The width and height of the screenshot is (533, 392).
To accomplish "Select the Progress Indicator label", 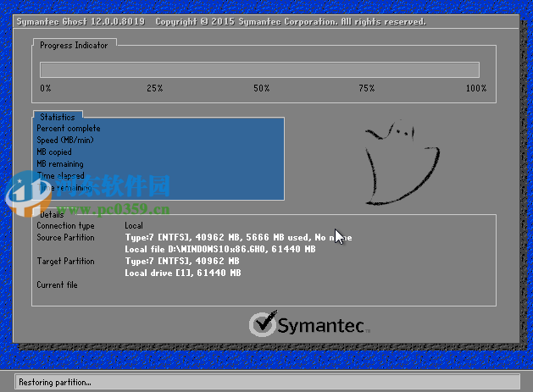I will [x=74, y=45].
